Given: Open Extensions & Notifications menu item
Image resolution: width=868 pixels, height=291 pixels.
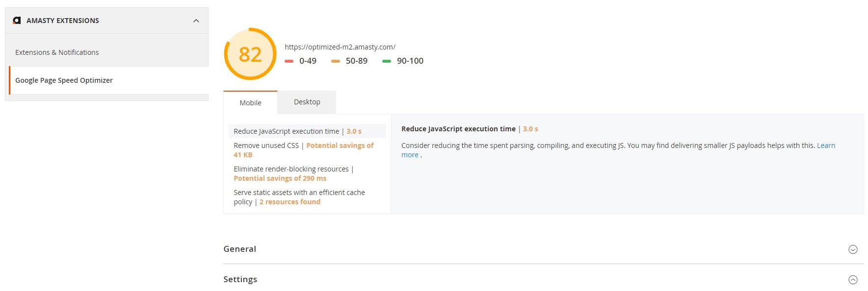Looking at the screenshot, I should click(57, 52).
